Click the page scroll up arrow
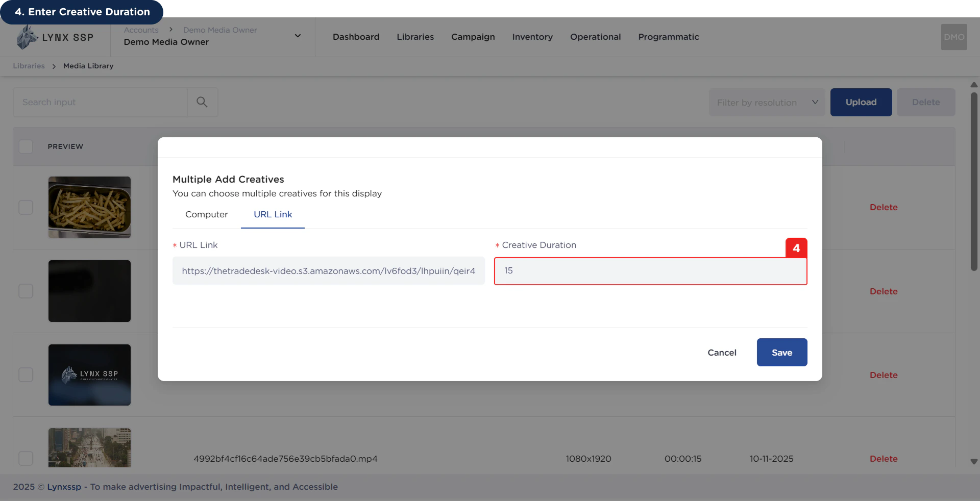The width and height of the screenshot is (980, 501). tap(974, 85)
